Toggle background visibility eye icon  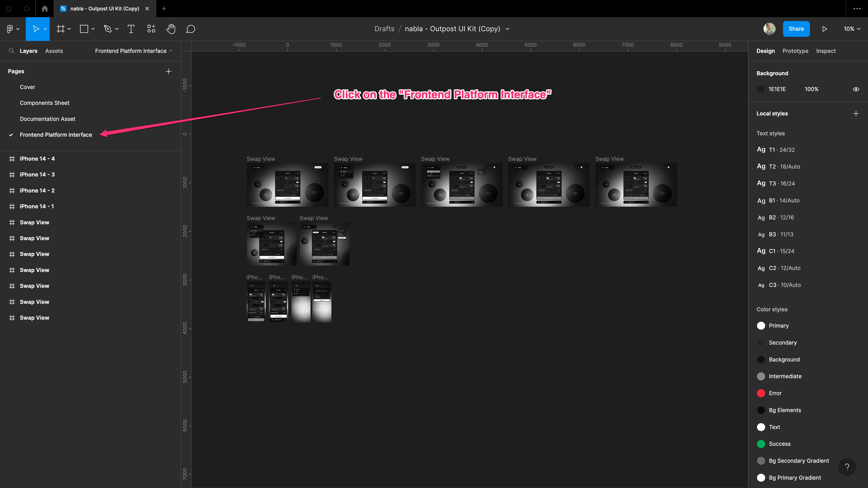(x=856, y=89)
